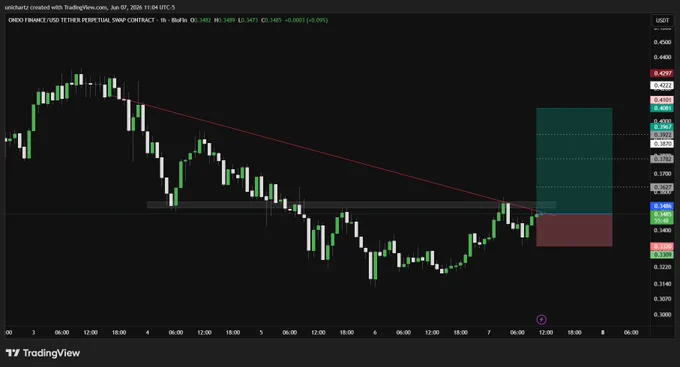The width and height of the screenshot is (680, 367).
Task: Click the ONDO FINANCE/USD TETHER contract title
Action: [x=82, y=20]
